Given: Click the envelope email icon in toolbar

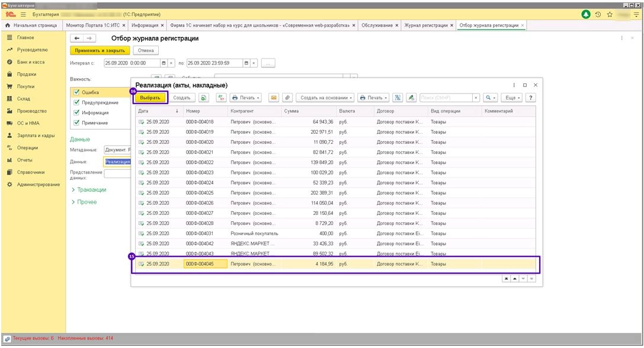Looking at the screenshot, I should point(274,98).
